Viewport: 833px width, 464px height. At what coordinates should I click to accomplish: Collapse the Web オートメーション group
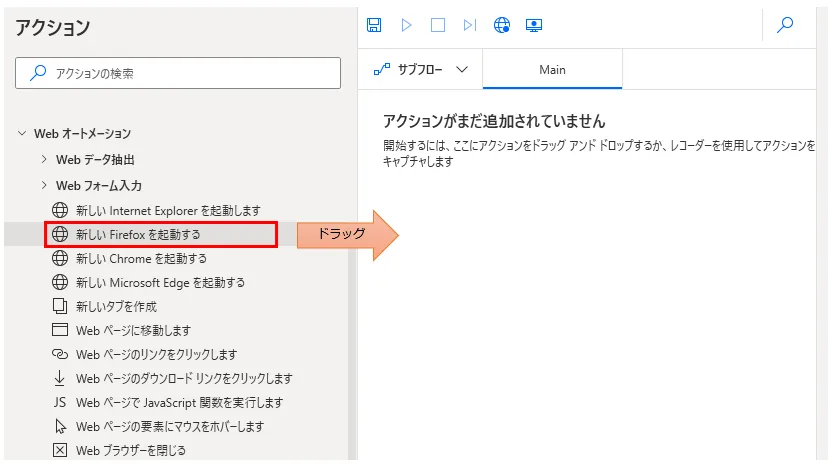click(x=22, y=133)
